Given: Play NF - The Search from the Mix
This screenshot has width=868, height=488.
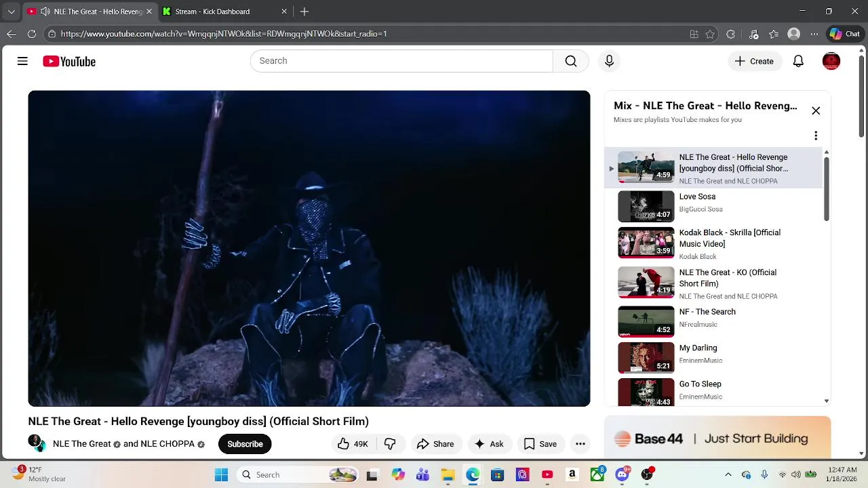Looking at the screenshot, I should coord(713,321).
